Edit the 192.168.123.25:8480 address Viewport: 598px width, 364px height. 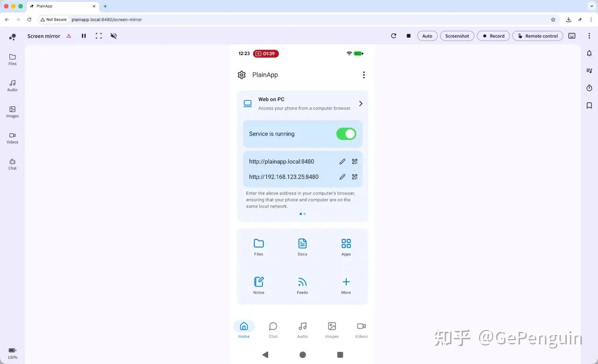coord(342,177)
